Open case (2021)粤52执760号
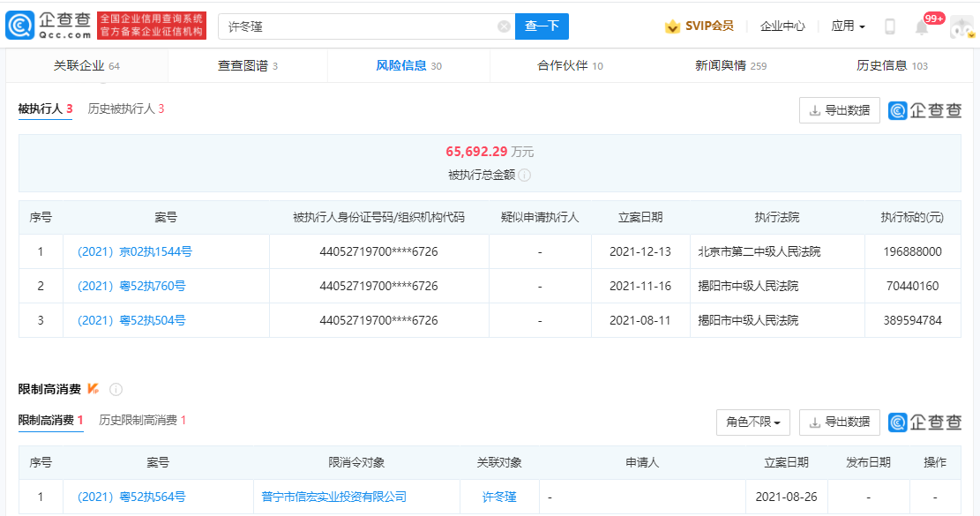 pos(131,286)
